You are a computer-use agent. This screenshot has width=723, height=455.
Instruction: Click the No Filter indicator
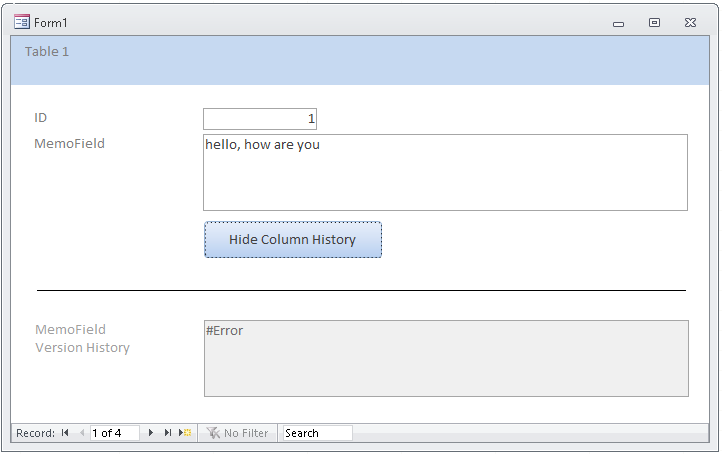tap(237, 433)
